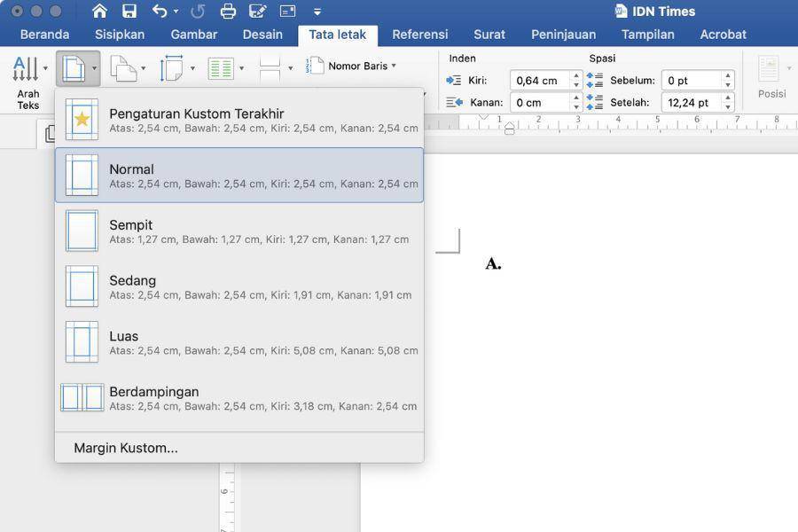Switch to the Beranda tab

(45, 35)
